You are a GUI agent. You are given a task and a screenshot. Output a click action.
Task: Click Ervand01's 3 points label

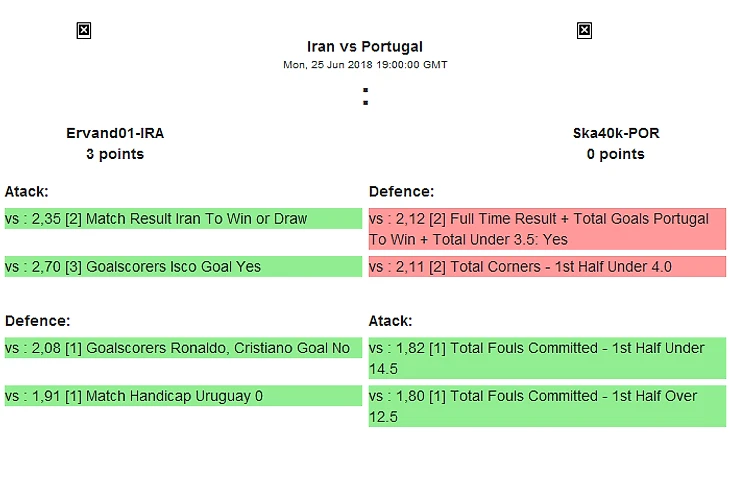tap(115, 154)
